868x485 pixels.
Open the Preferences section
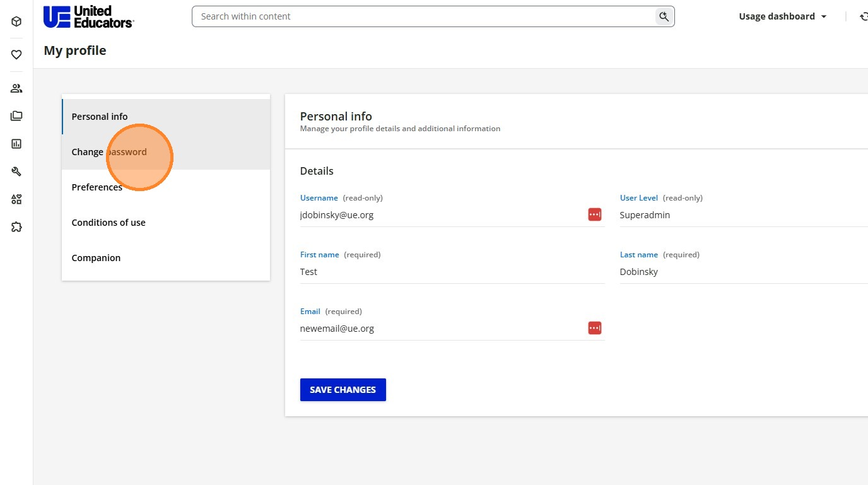pos(166,187)
